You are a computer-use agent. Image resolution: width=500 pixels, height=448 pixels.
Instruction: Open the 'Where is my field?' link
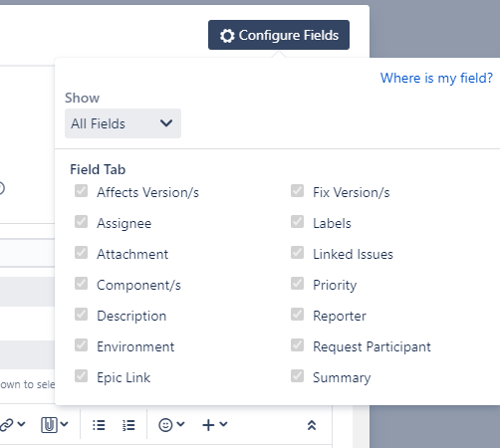coord(436,78)
